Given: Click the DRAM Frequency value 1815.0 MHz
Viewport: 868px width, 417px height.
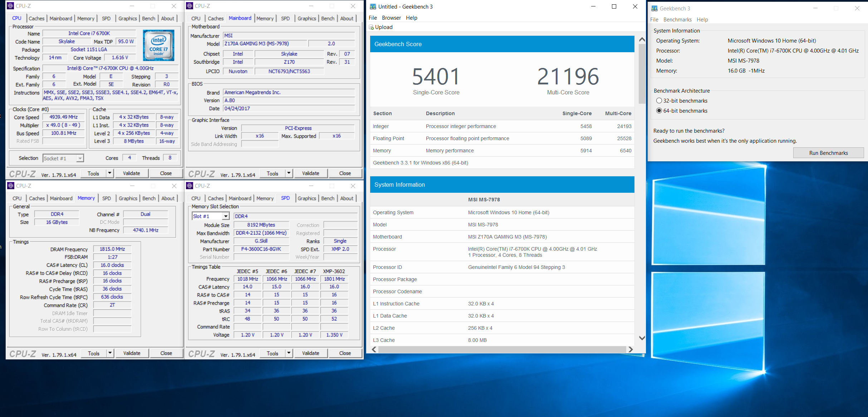Looking at the screenshot, I should pos(112,249).
